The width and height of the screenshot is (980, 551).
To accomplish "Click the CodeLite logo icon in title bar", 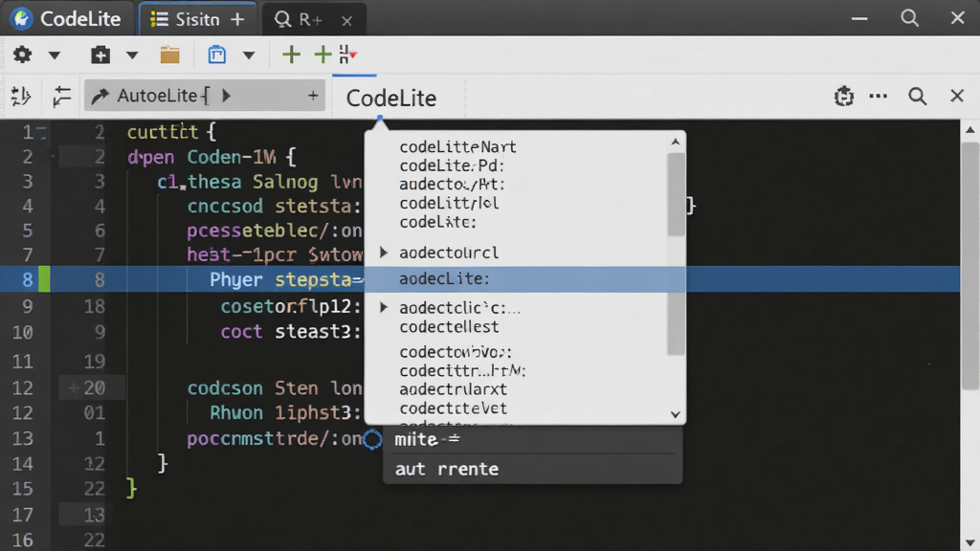I will click(22, 19).
